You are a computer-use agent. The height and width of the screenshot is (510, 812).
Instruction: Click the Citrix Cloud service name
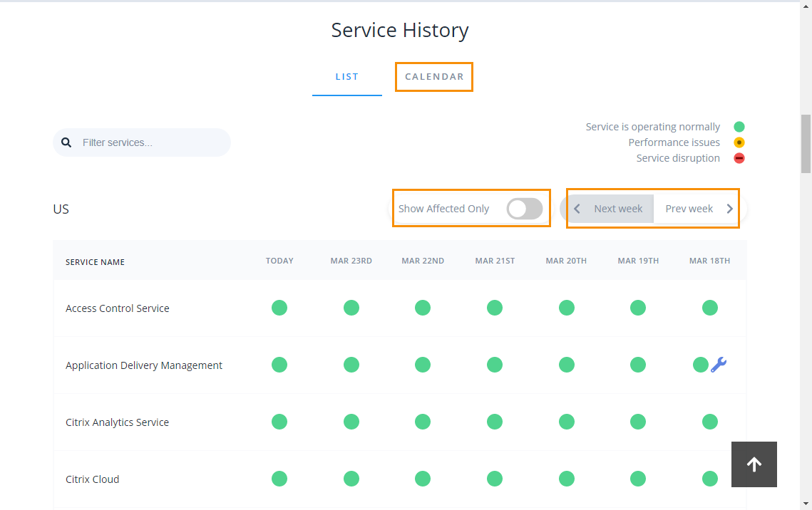click(x=92, y=479)
